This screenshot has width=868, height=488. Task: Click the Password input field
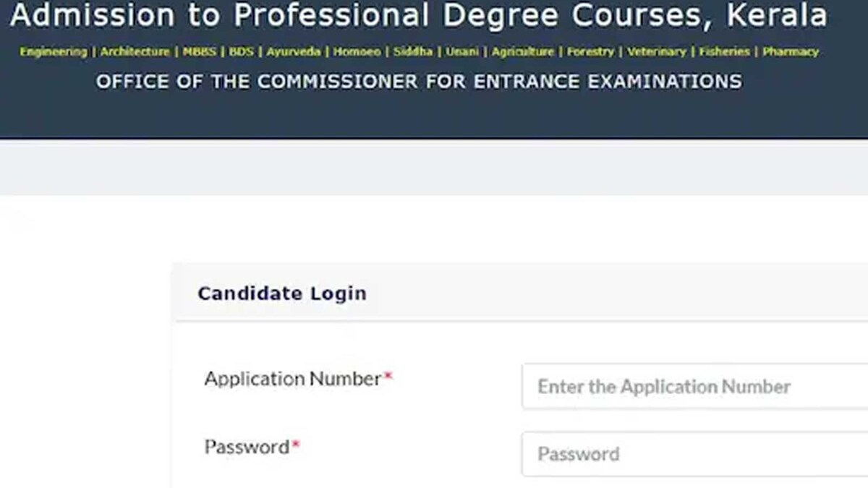click(x=687, y=454)
